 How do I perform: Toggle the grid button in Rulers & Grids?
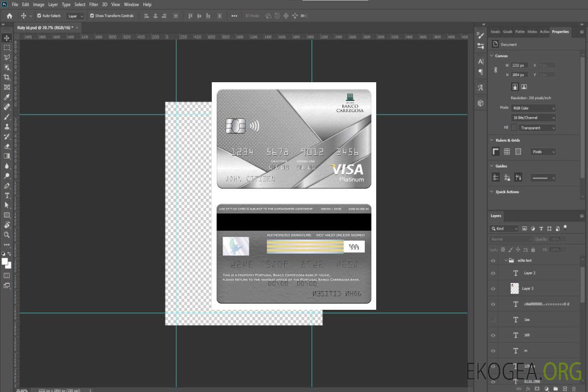[507, 151]
